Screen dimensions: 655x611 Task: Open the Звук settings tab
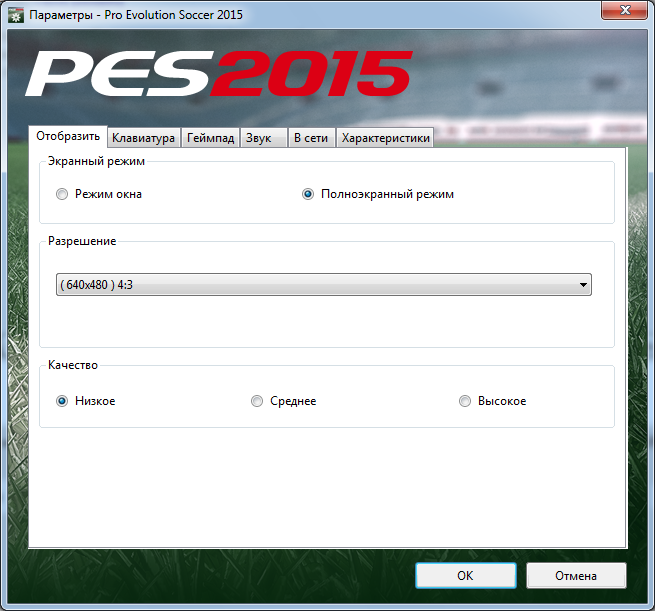pos(259,138)
